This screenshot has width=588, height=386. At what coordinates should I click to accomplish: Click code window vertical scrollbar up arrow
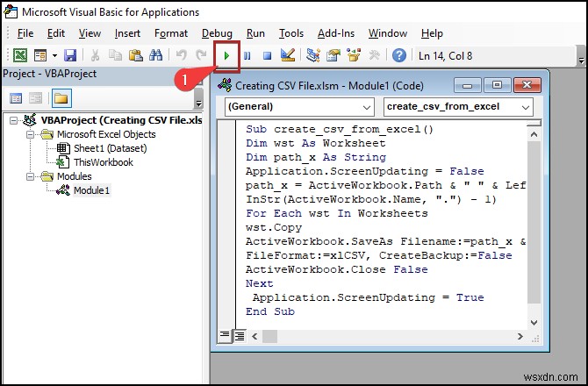(534, 134)
